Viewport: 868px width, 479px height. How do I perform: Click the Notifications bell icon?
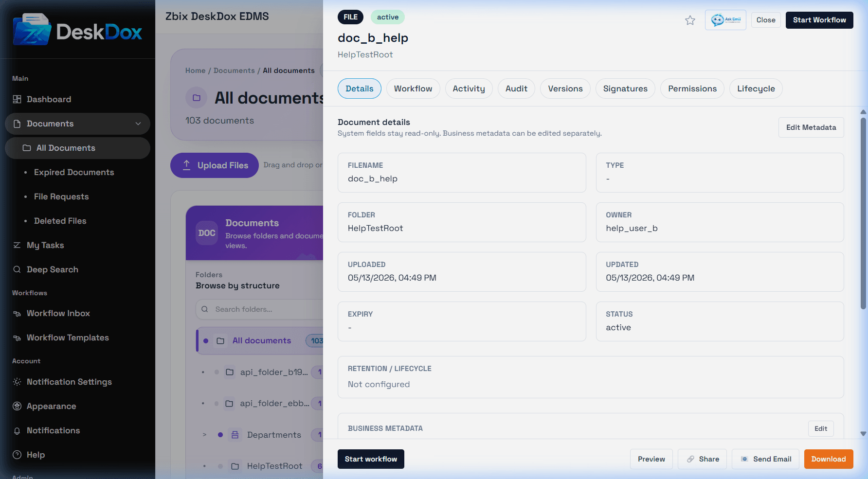(x=17, y=431)
